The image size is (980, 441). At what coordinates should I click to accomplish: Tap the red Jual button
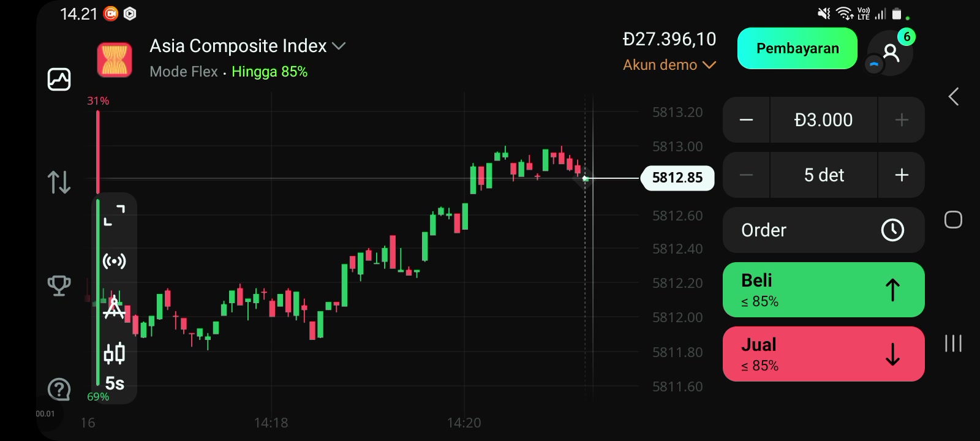point(824,354)
